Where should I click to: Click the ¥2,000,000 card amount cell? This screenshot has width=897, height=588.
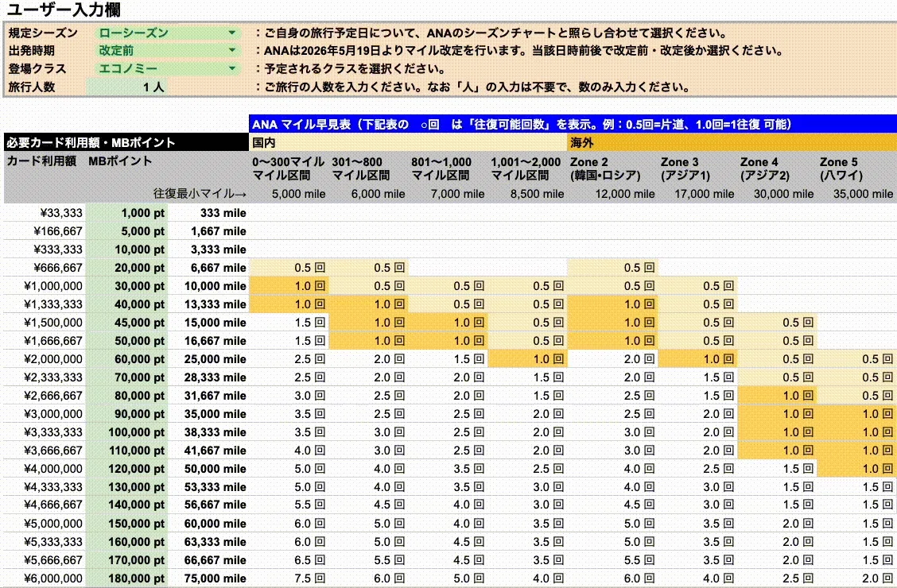[x=45, y=359]
